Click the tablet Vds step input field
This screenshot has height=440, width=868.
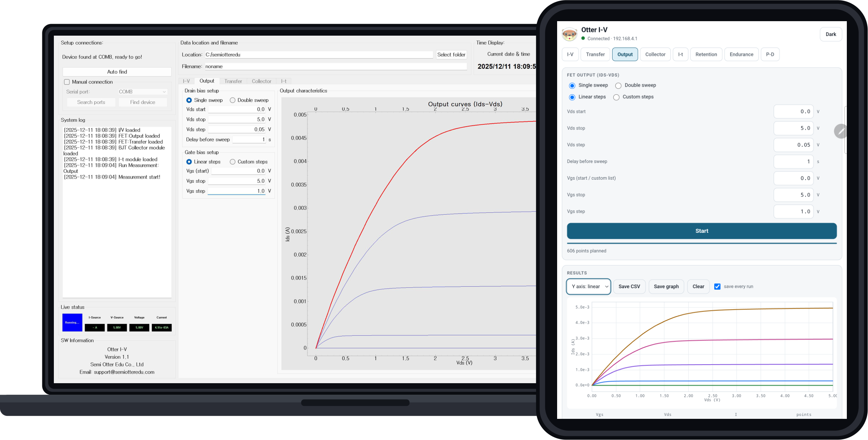point(793,145)
